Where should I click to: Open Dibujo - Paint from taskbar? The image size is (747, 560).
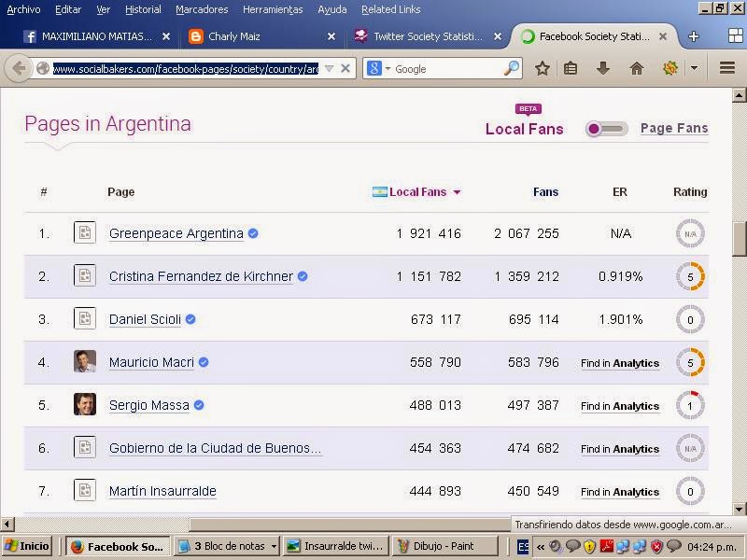[x=444, y=546]
